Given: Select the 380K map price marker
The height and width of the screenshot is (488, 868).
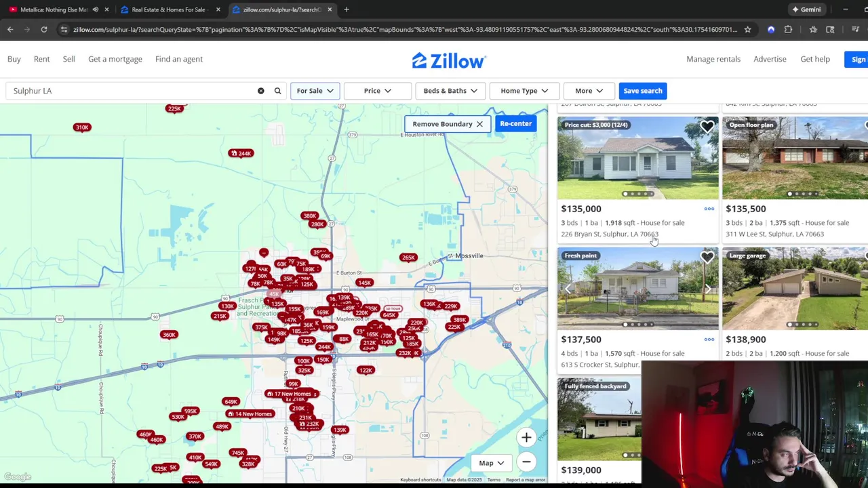Looking at the screenshot, I should click(309, 216).
